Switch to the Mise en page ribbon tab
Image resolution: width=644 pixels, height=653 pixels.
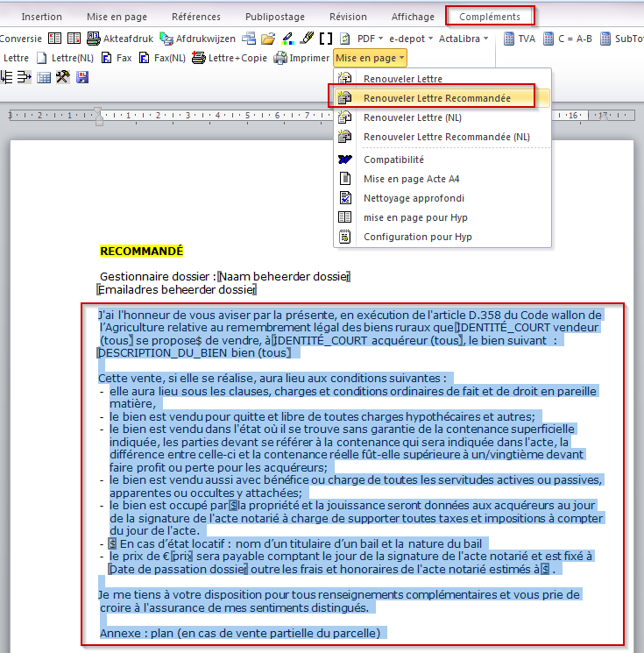(117, 17)
